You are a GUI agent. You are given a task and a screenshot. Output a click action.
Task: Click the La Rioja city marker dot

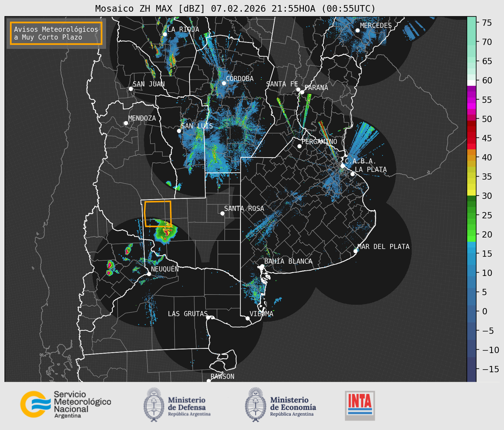tap(165, 34)
